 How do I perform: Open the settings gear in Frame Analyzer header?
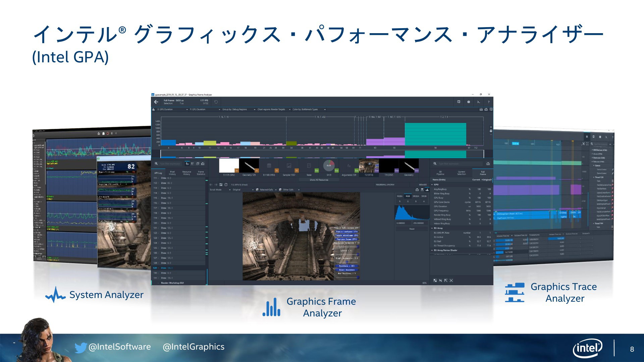coord(469,102)
